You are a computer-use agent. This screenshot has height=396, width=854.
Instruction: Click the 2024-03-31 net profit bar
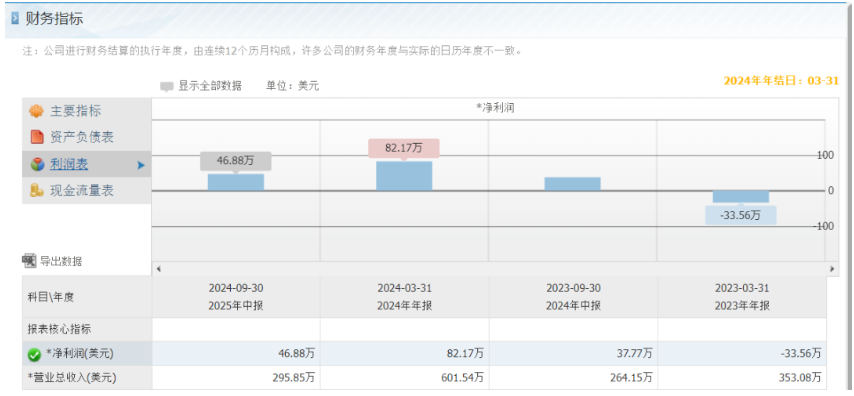click(x=404, y=176)
